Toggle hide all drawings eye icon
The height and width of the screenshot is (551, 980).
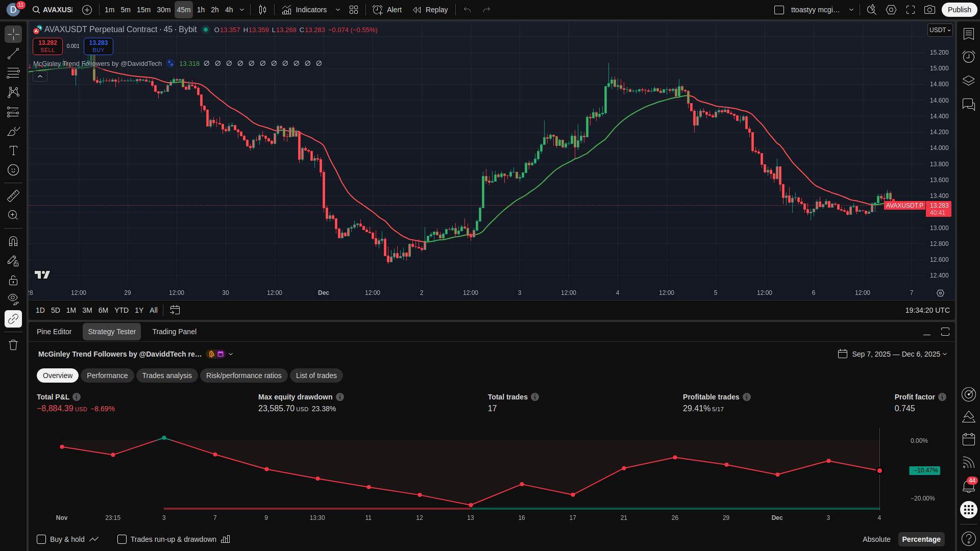tap(13, 298)
